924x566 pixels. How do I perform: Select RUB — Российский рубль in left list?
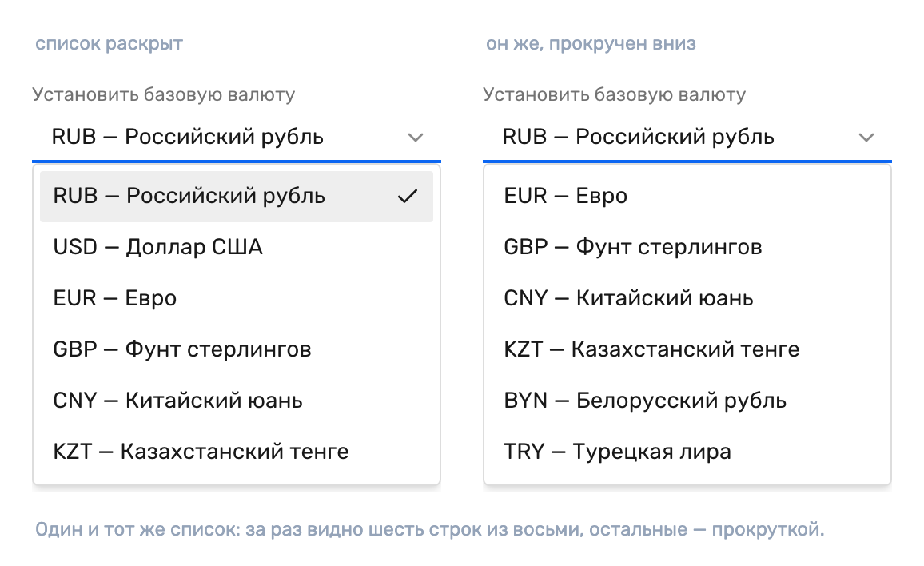coord(237,197)
